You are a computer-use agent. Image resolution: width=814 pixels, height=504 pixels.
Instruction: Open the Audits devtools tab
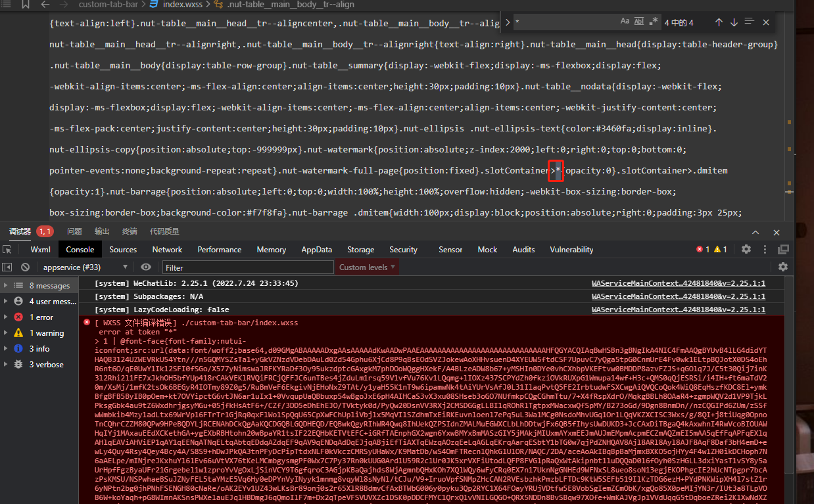[523, 250]
